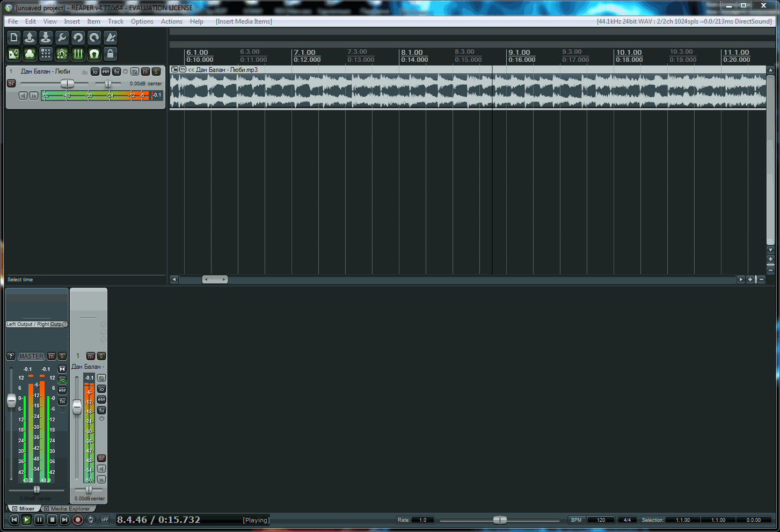Screen dimensions: 780x532
Task: Mute track 1 in the track panel
Action: coord(145,71)
